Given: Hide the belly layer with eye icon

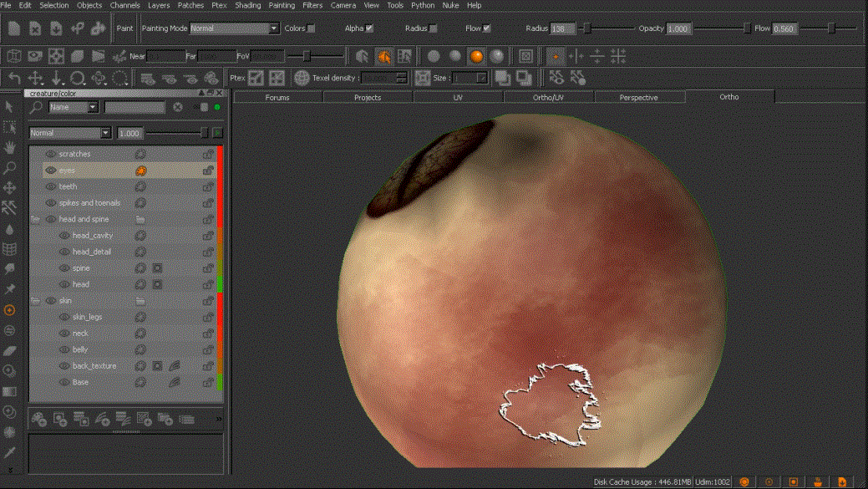Looking at the screenshot, I should [x=64, y=349].
